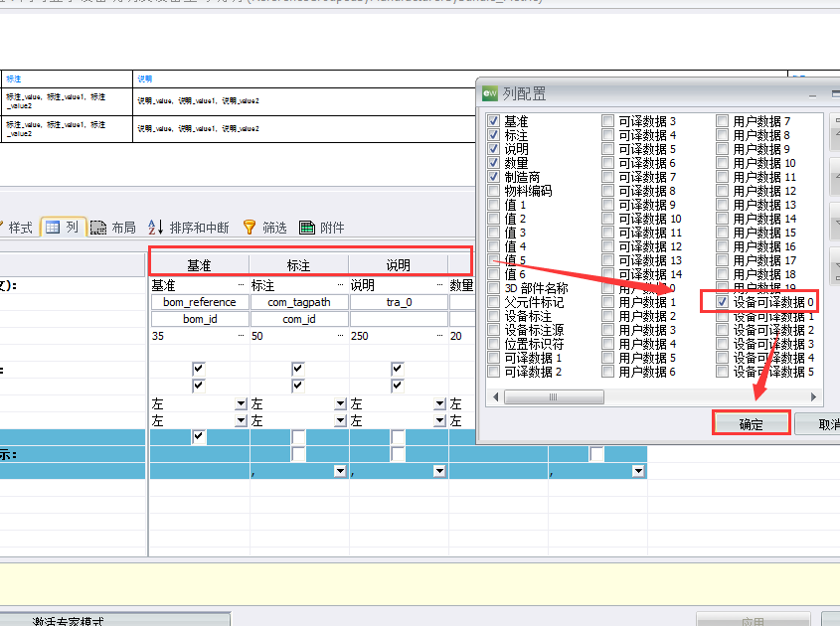Viewport: 840px width, 626px height.
Task: Click the A-Z sort icon
Action: pyautogui.click(x=155, y=228)
